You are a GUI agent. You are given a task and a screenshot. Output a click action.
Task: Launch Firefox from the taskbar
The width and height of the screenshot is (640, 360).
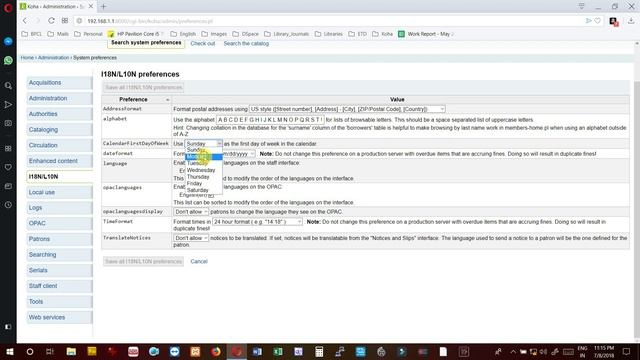[x=216, y=351]
